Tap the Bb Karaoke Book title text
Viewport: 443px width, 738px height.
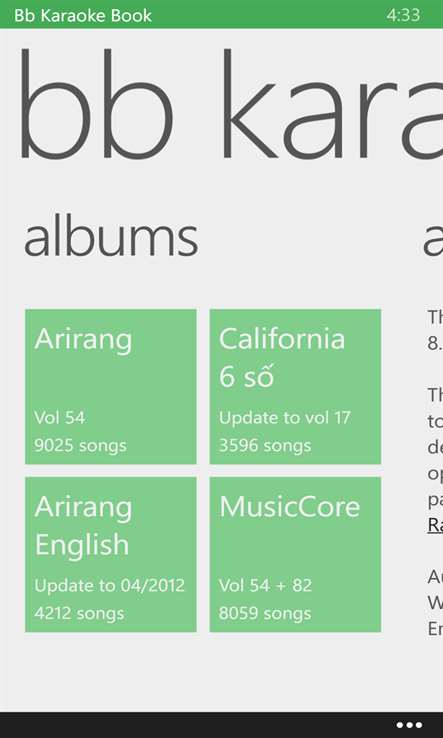[83, 15]
